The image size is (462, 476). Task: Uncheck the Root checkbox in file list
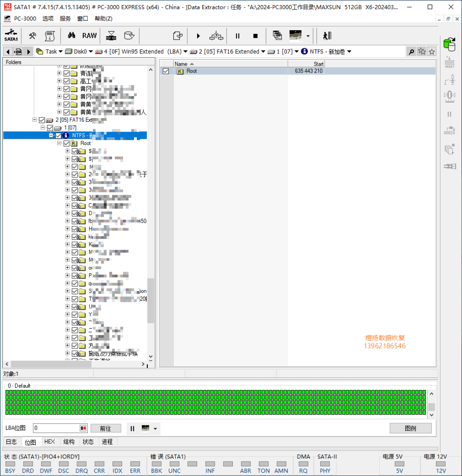[166, 71]
